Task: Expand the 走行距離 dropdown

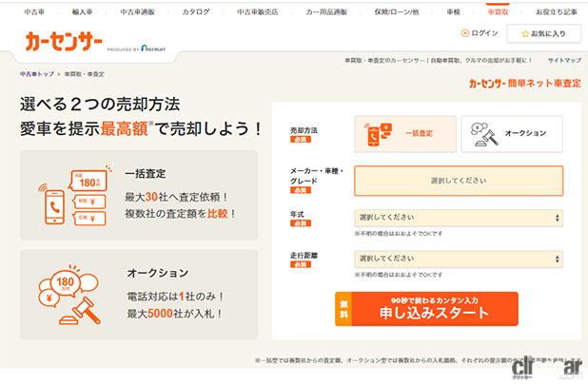Action: pos(458,258)
